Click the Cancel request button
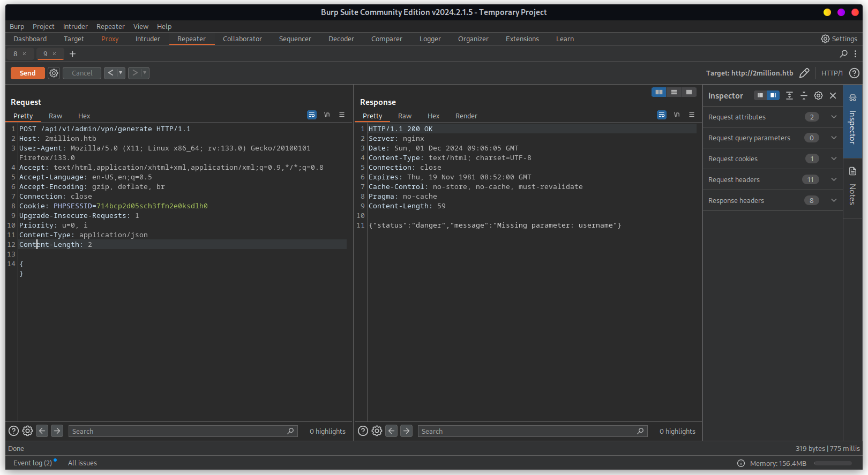 (82, 73)
